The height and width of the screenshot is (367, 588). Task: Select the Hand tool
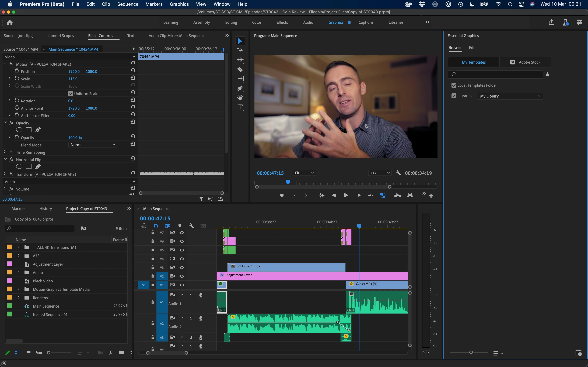coord(240,98)
